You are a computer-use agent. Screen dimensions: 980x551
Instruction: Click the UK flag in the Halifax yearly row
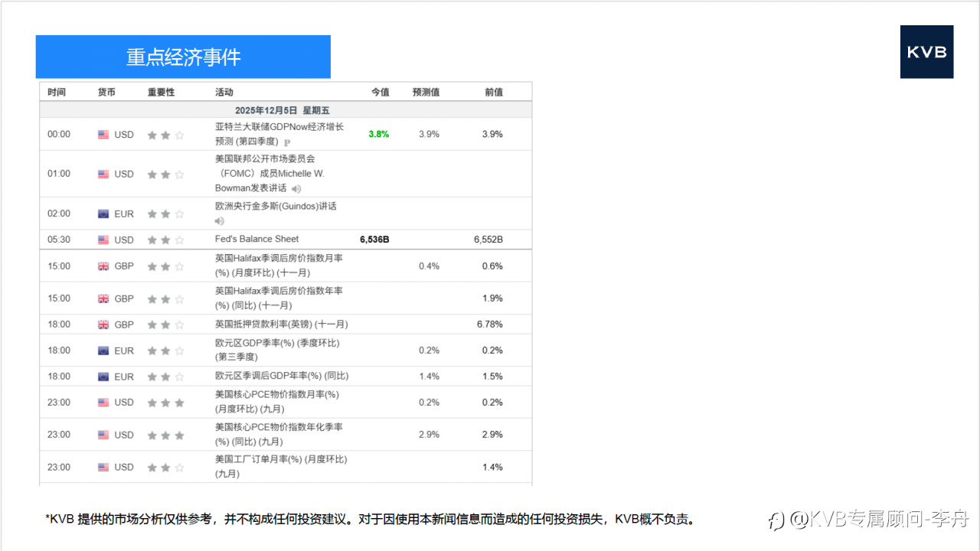[103, 298]
